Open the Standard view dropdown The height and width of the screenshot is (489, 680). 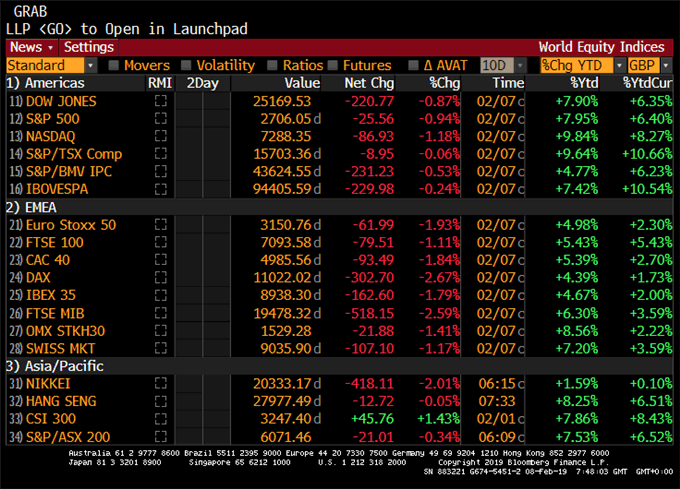(51, 65)
